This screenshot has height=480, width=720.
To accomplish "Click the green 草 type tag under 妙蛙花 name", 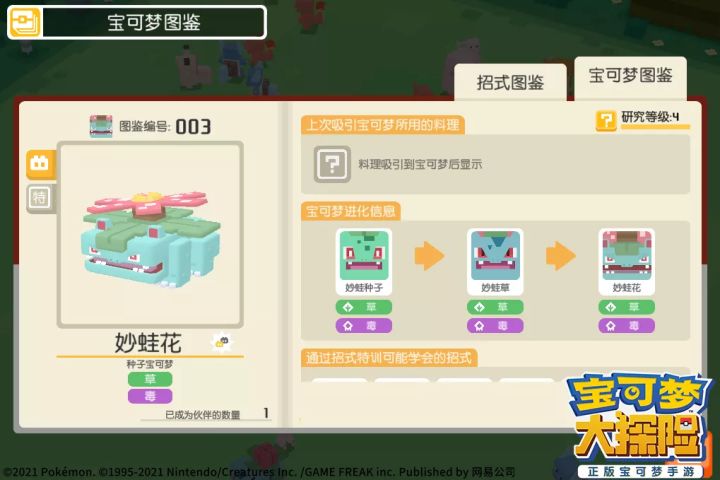I will [x=150, y=379].
